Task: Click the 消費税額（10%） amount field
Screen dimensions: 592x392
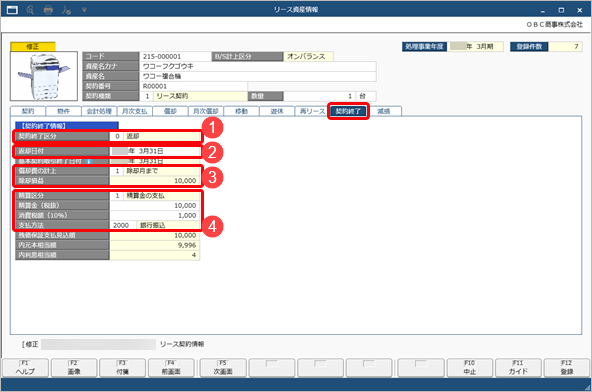Action: coord(155,215)
